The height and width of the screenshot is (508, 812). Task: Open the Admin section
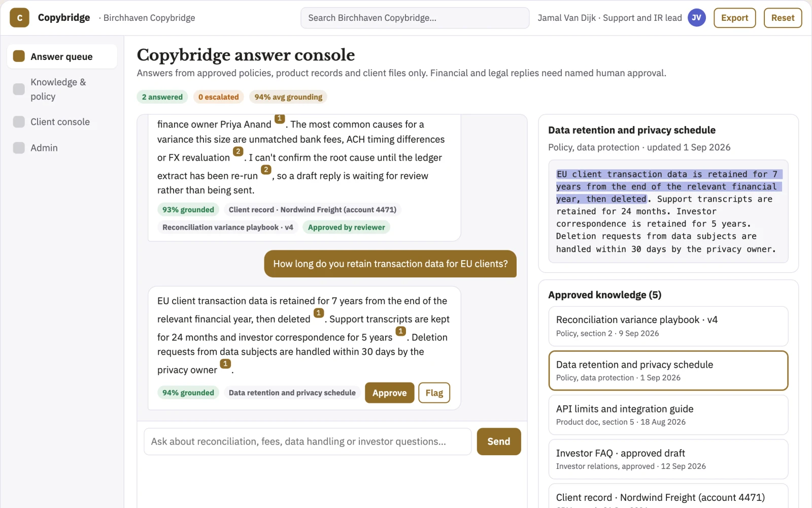62,148
